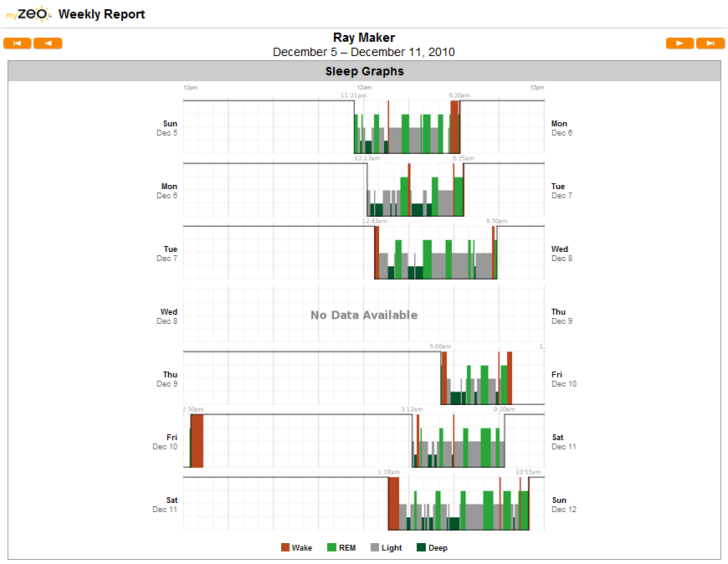Go to previous week arrow button
This screenshot has width=728, height=564.
tap(48, 44)
